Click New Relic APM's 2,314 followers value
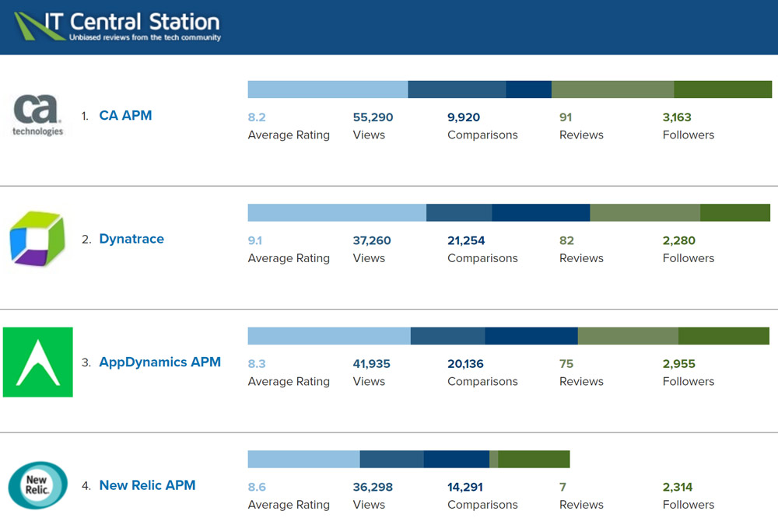 tap(678, 488)
